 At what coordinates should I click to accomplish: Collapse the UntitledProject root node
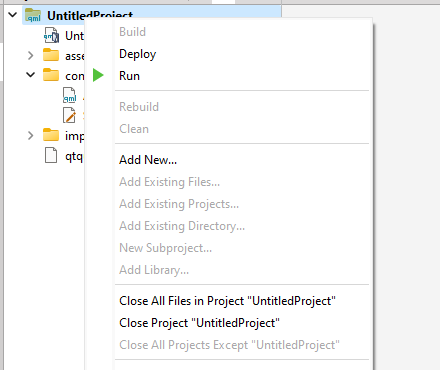(x=13, y=15)
